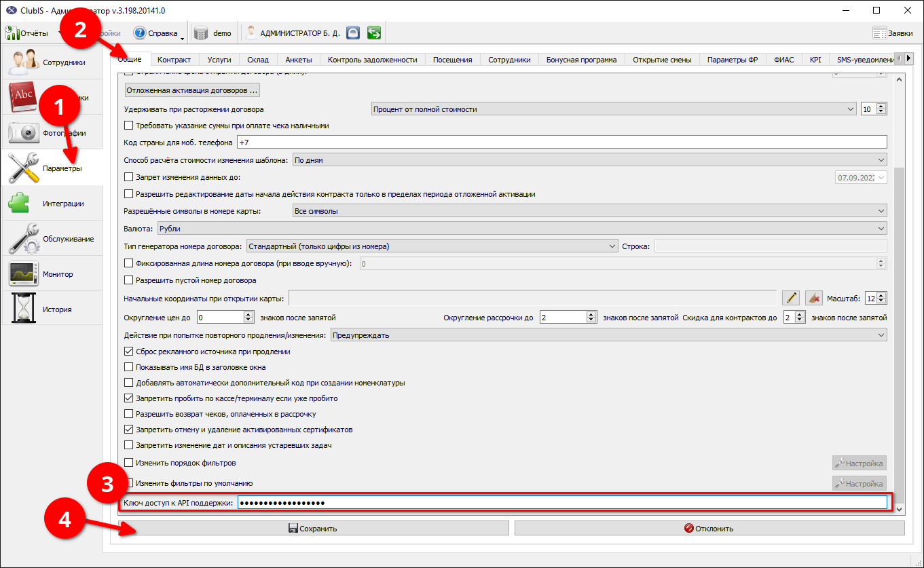
Task: Open the Интеграции puzzle section
Action: click(52, 204)
